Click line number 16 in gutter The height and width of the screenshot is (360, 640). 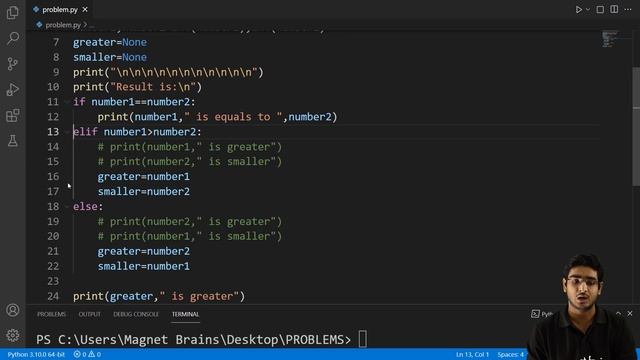[x=53, y=176]
